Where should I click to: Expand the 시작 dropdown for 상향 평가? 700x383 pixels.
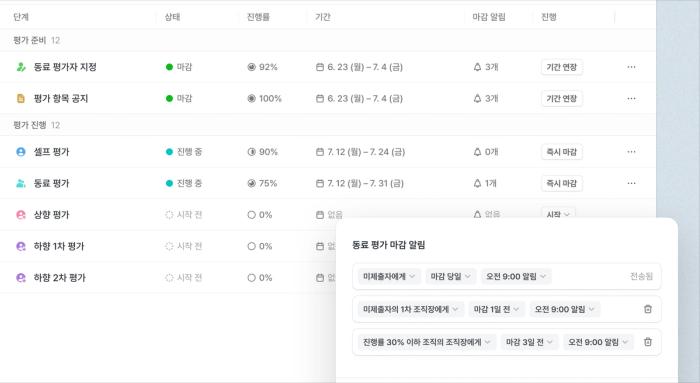558,214
